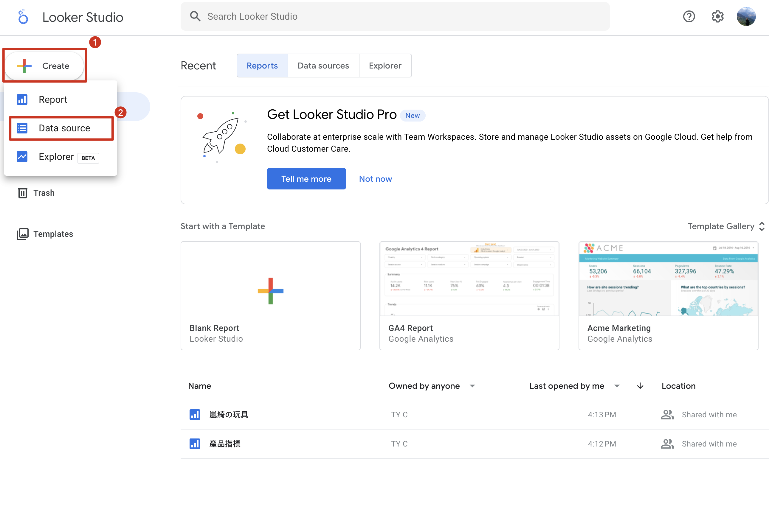
Task: Choose Explorer from the Create menu
Action: pos(61,157)
